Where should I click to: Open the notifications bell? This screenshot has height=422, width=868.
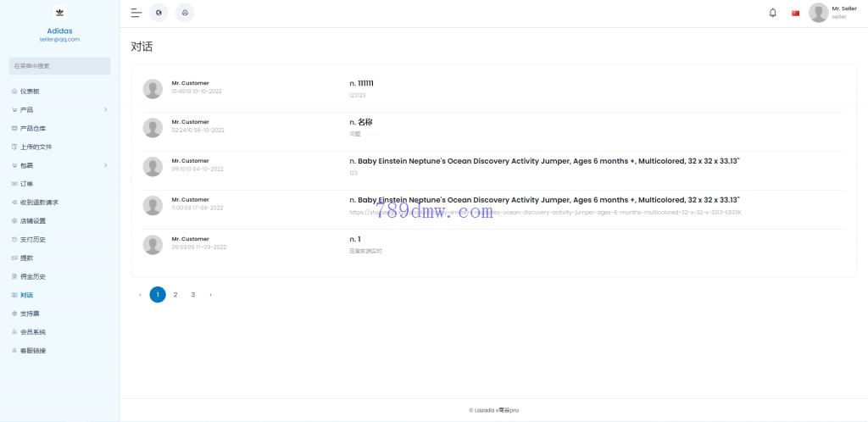pyautogui.click(x=772, y=13)
